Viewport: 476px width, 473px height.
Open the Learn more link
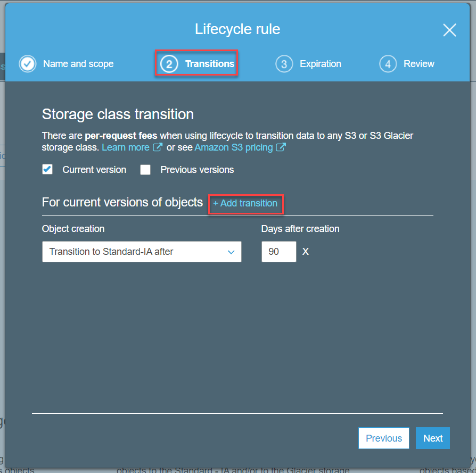pos(125,147)
